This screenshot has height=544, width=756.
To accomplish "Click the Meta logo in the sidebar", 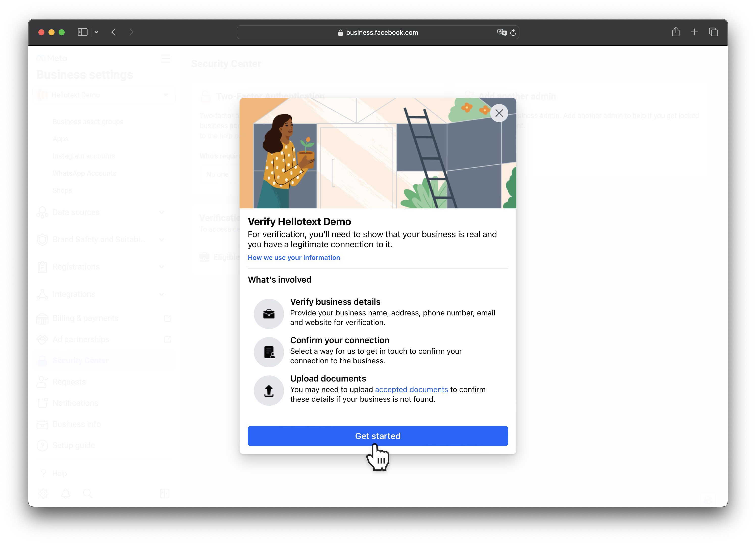I will [x=52, y=58].
